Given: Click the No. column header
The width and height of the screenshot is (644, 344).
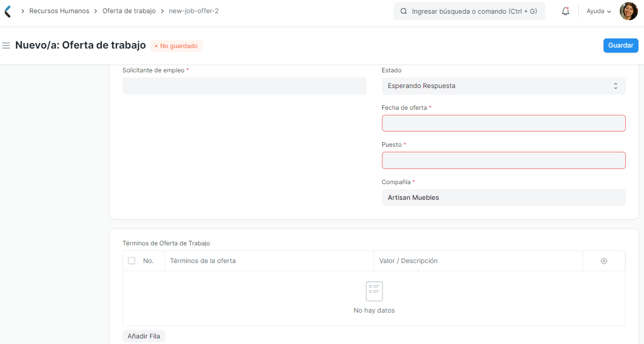Looking at the screenshot, I should click(148, 261).
